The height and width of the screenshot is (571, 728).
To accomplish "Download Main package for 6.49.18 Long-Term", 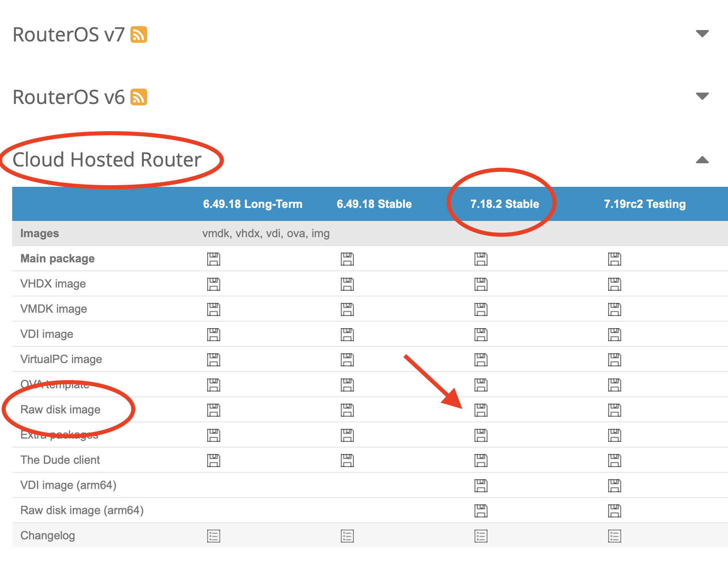I will click(x=214, y=259).
